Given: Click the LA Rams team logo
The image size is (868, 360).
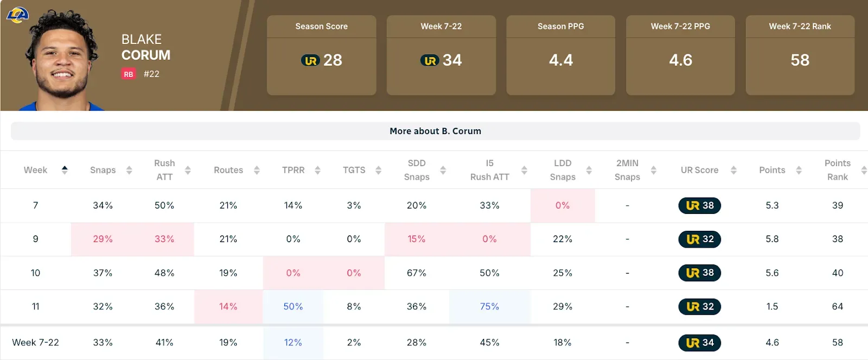Looking at the screenshot, I should tap(17, 15).
